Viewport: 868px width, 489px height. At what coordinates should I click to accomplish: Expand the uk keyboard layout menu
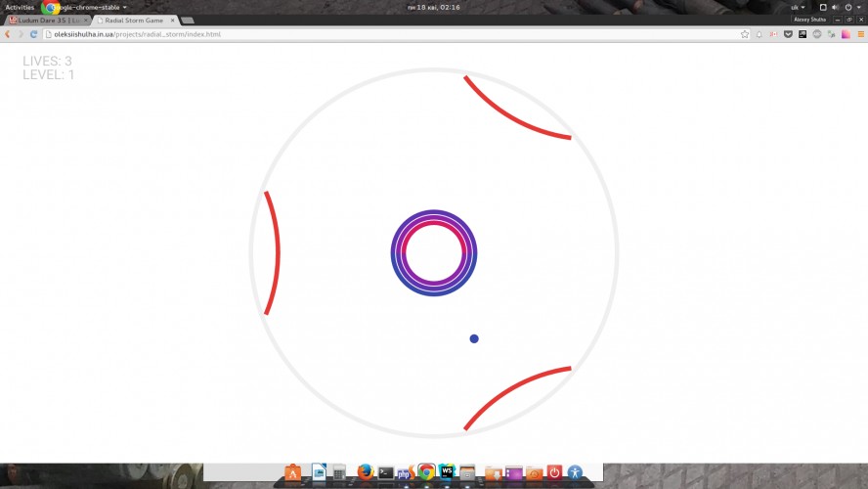798,7
